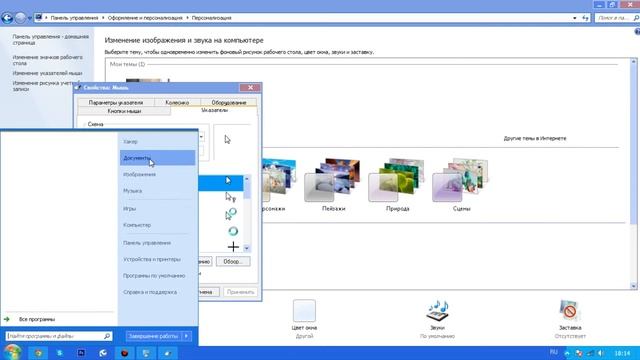Click the network tray icon

(x=590, y=353)
